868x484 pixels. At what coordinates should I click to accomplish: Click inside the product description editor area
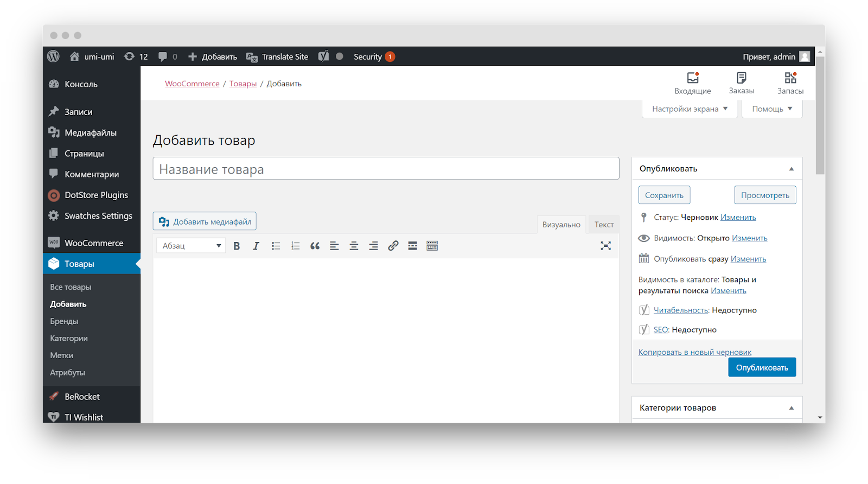386,340
